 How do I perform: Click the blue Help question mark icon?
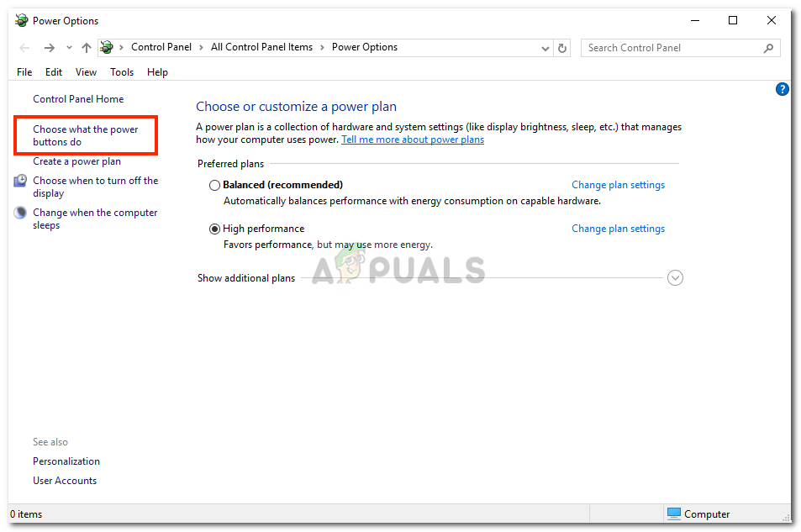coord(782,89)
